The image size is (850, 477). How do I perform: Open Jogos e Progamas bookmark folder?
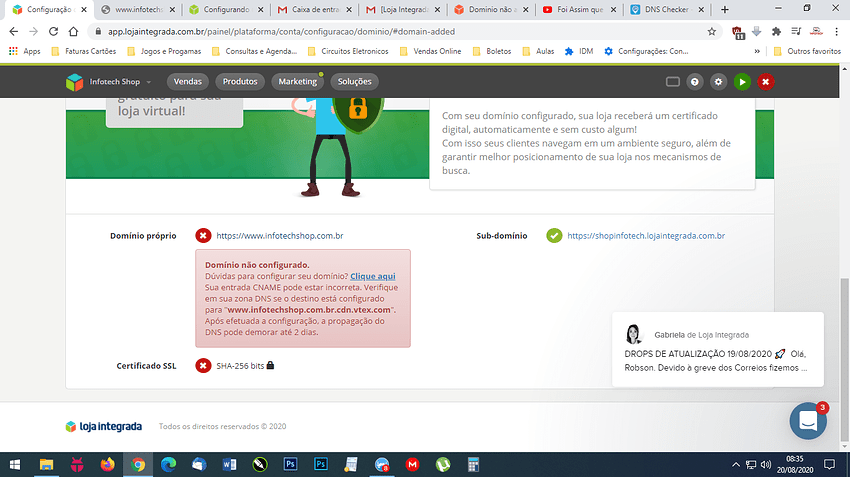[164, 51]
